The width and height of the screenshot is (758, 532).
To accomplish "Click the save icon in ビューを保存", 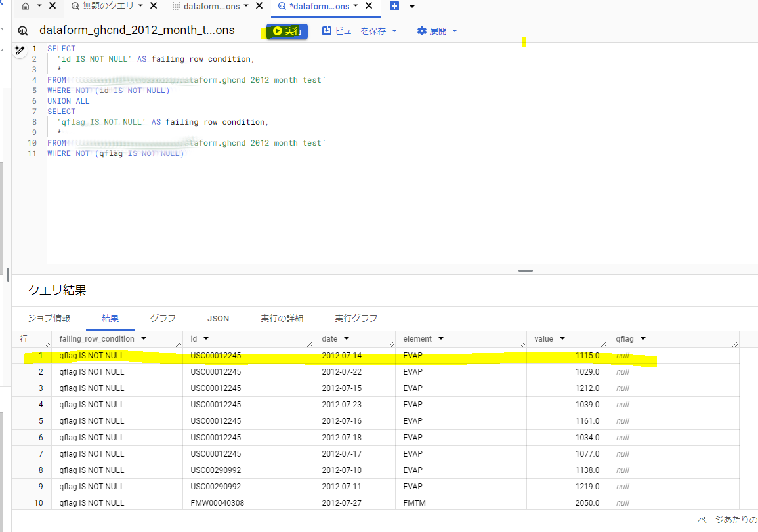I will 327,31.
